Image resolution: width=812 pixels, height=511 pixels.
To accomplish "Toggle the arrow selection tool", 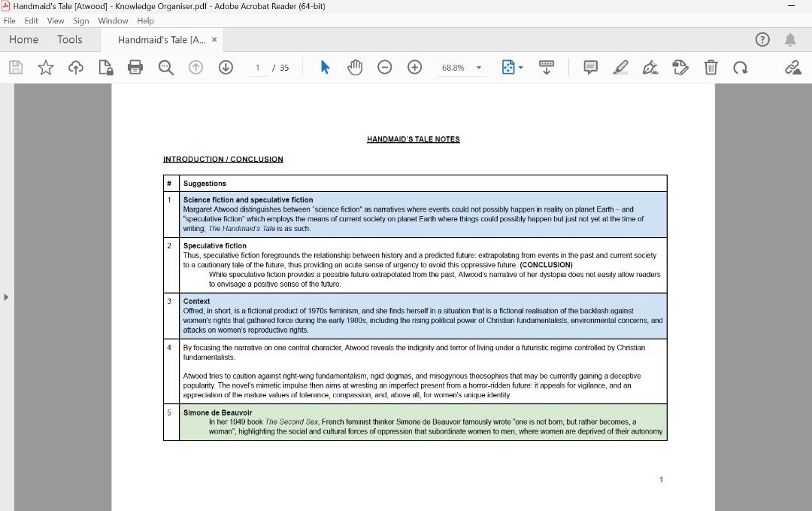I will point(325,68).
